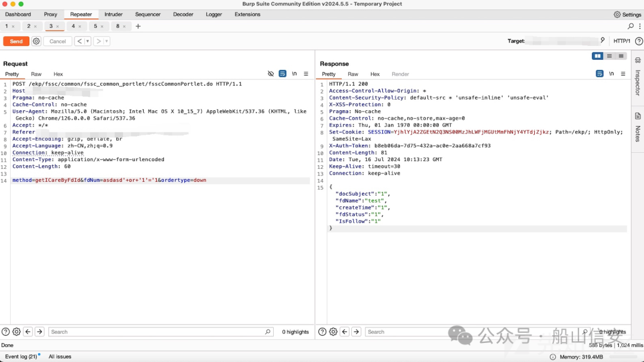Jump to next request search match
644x362 pixels.
pyautogui.click(x=39, y=332)
